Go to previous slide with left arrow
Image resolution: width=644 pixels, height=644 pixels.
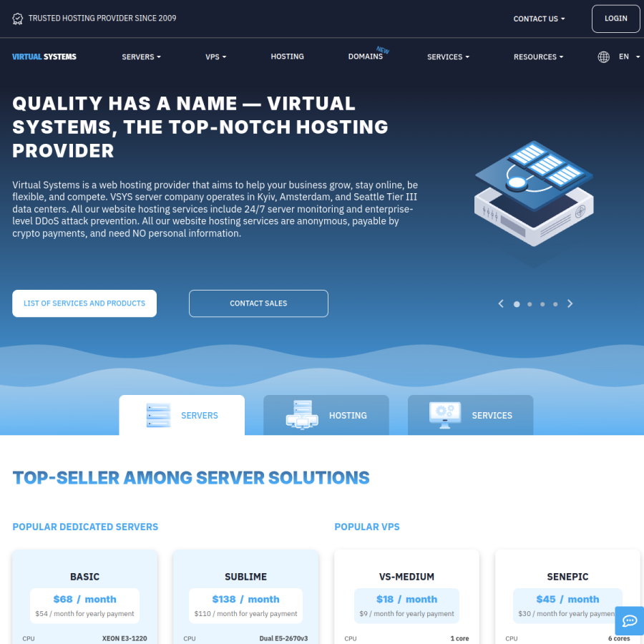[x=501, y=303]
